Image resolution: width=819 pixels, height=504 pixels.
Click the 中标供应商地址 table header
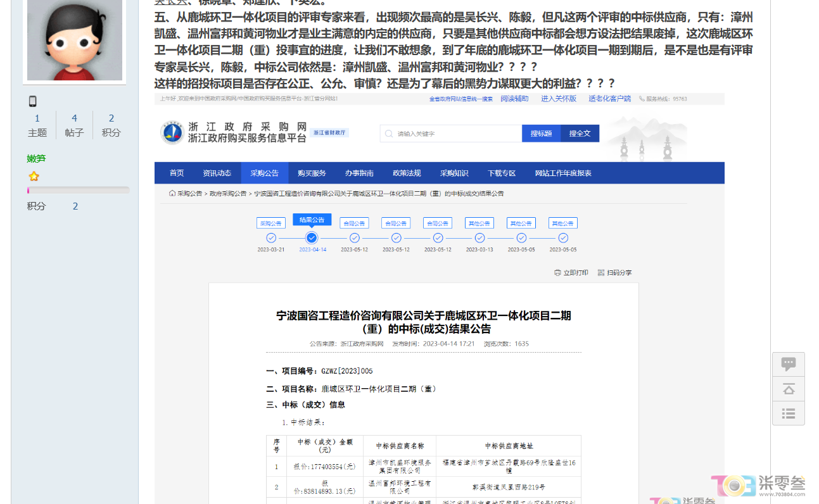[x=509, y=446]
